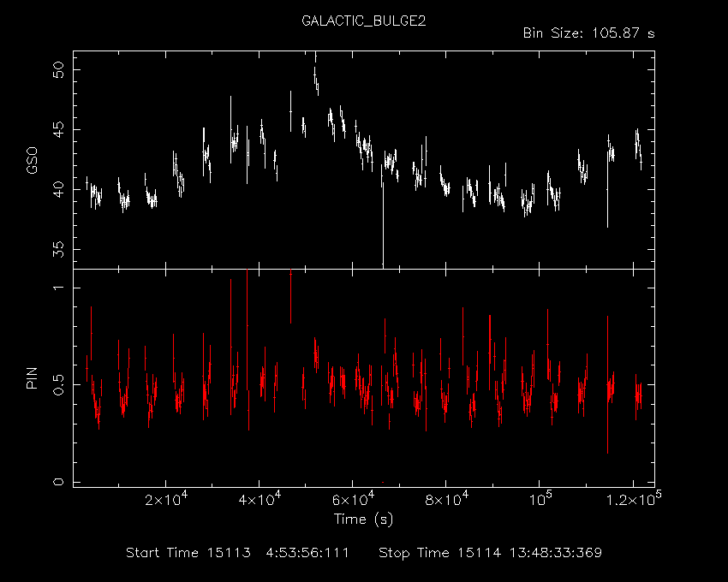Click the GALACTIC_BULGE2 plot title
Image resolution: width=728 pixels, height=582 pixels.
(x=363, y=21)
